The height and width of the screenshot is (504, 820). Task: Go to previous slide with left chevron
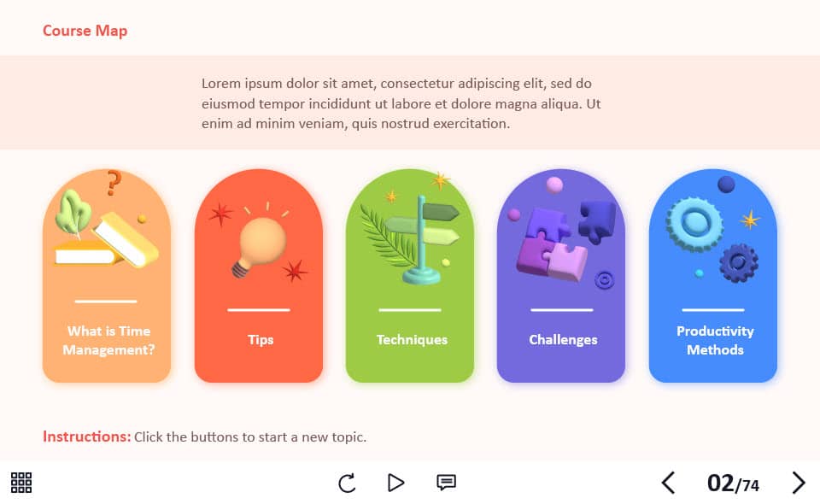pyautogui.click(x=668, y=482)
